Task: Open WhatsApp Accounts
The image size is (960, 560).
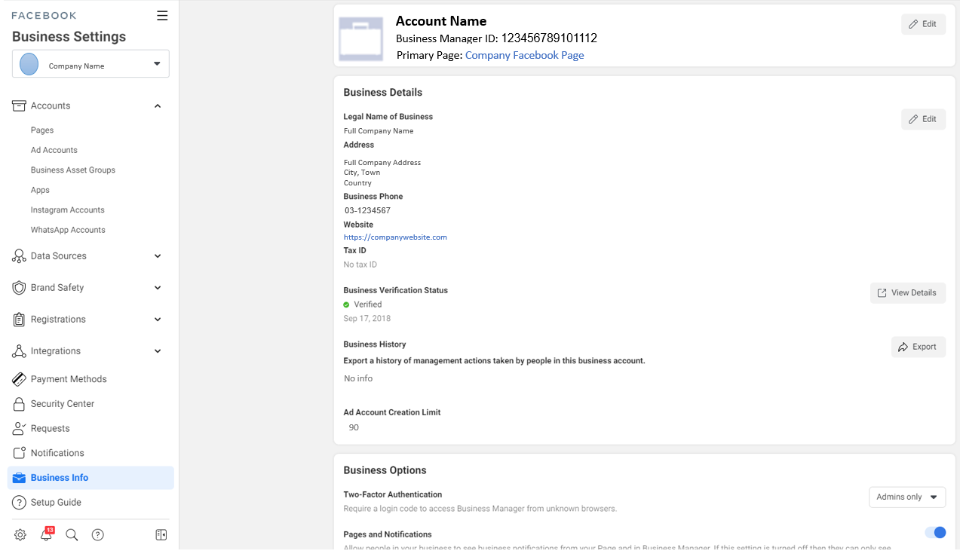Action: coord(68,230)
